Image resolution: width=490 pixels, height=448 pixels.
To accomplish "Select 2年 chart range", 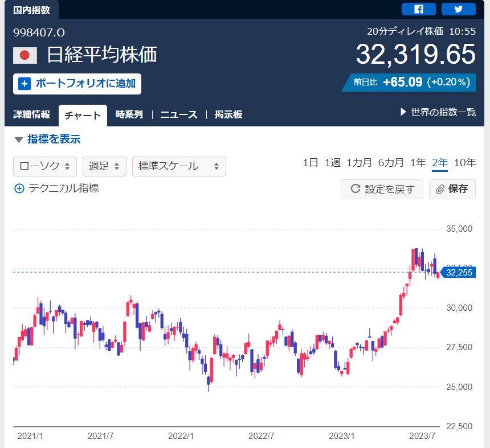I will tap(440, 163).
